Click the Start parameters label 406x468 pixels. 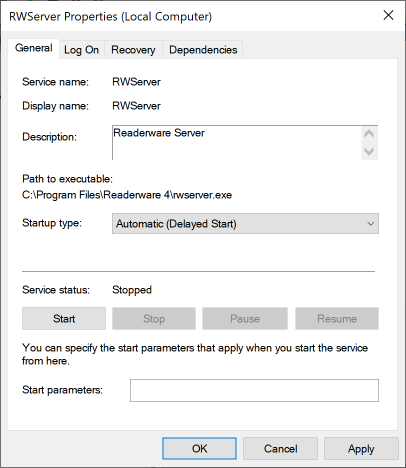[63, 390]
